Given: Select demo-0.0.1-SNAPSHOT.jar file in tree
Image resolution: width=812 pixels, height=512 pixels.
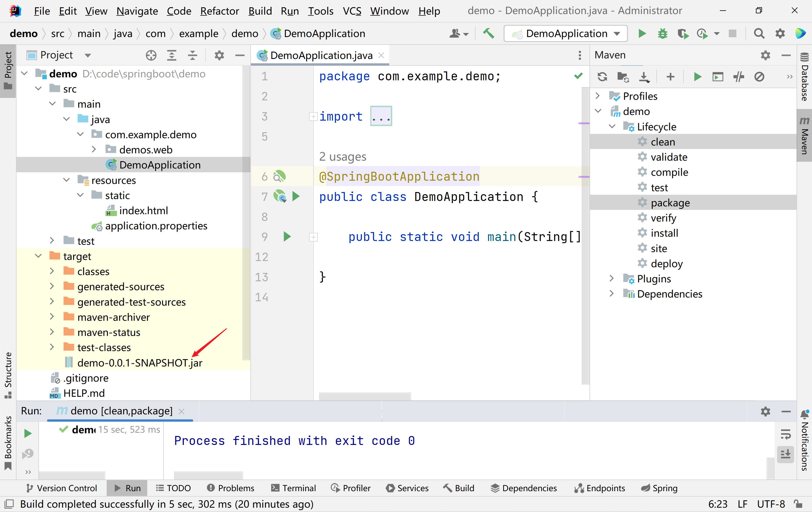Looking at the screenshot, I should pos(139,363).
